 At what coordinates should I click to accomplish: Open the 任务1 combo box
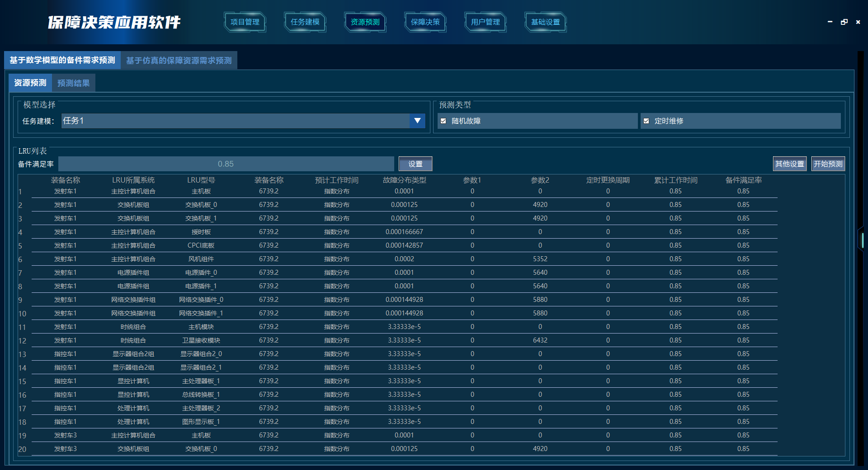tap(235, 121)
